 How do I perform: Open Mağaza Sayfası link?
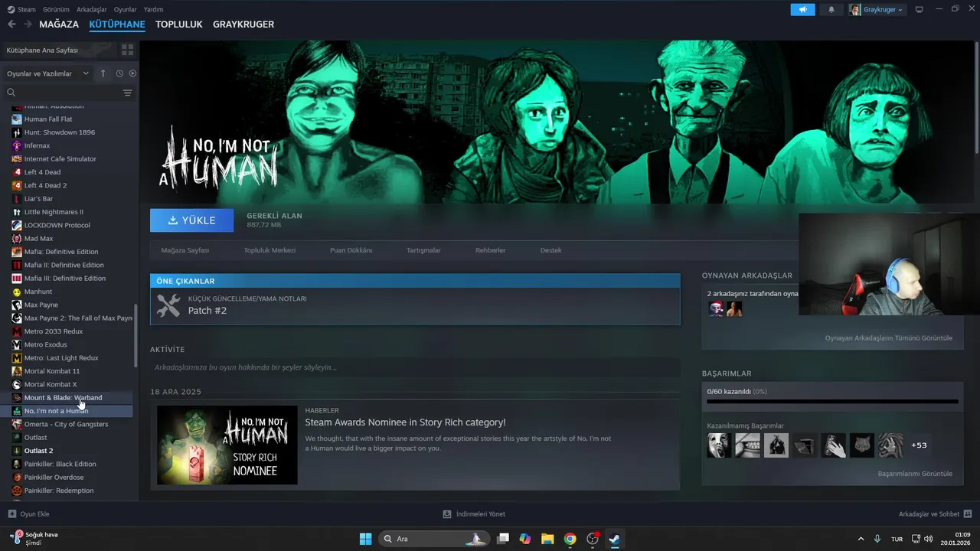pos(185,250)
